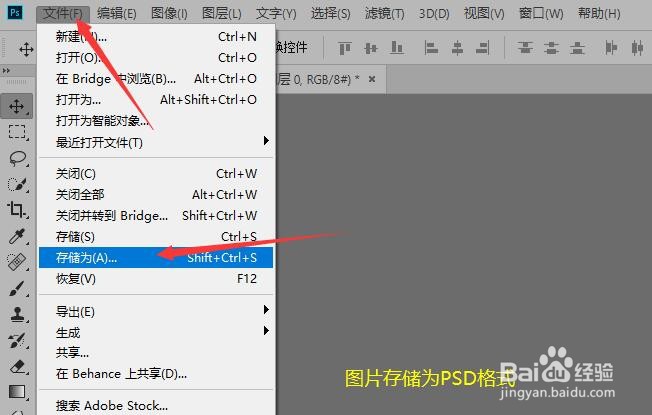
Task: Choose 在 Bridge 中浏览(B) entry
Action: [156, 79]
